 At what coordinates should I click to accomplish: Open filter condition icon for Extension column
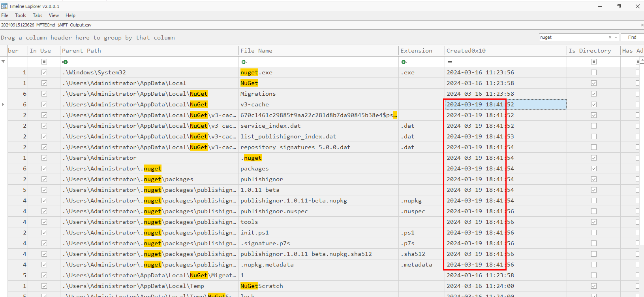point(404,62)
